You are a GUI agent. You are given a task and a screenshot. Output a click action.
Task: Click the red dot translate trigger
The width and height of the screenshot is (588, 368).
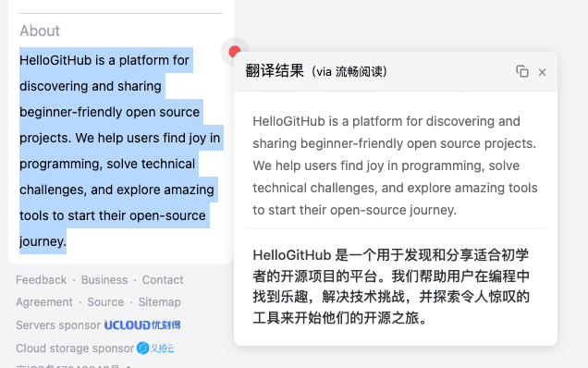point(235,52)
